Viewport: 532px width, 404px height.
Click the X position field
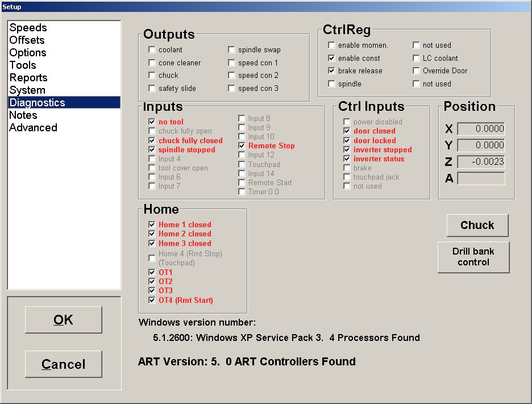pos(481,129)
